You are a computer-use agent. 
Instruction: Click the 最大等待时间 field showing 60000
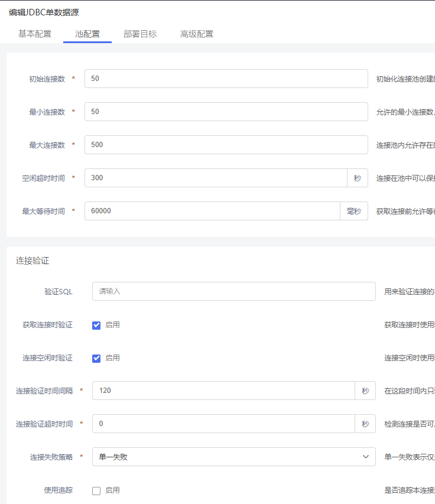pyautogui.click(x=212, y=211)
